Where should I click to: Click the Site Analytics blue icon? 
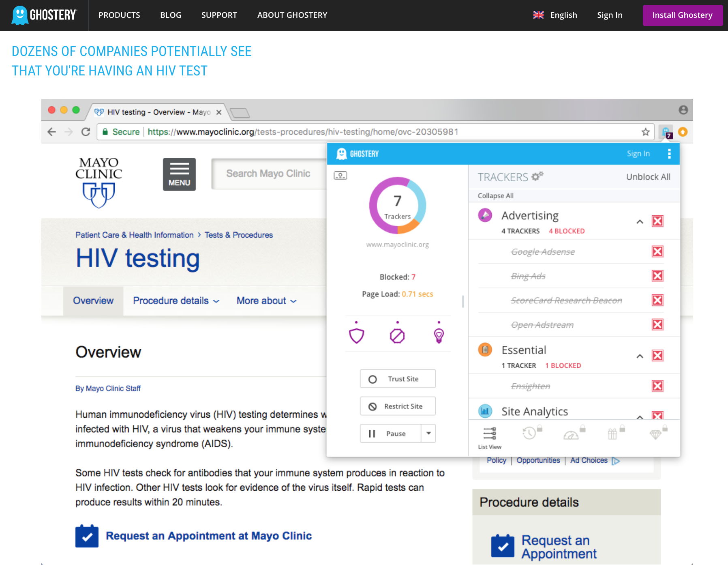coord(485,411)
